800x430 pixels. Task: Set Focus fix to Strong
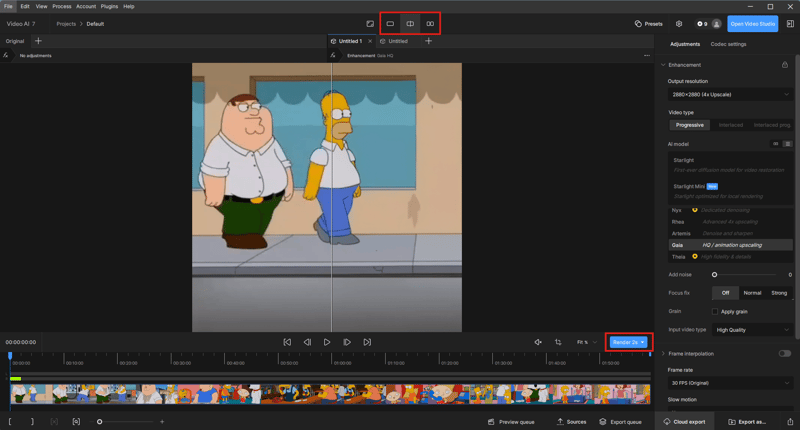(779, 293)
